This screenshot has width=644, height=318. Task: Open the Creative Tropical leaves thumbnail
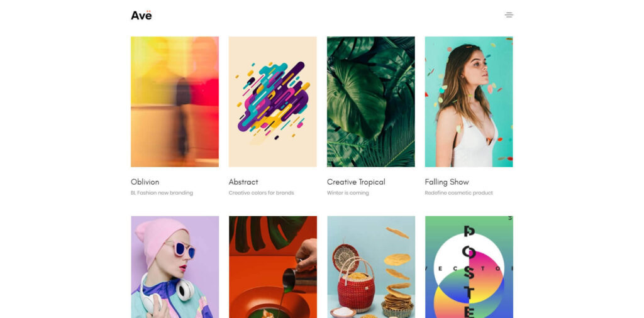(371, 102)
